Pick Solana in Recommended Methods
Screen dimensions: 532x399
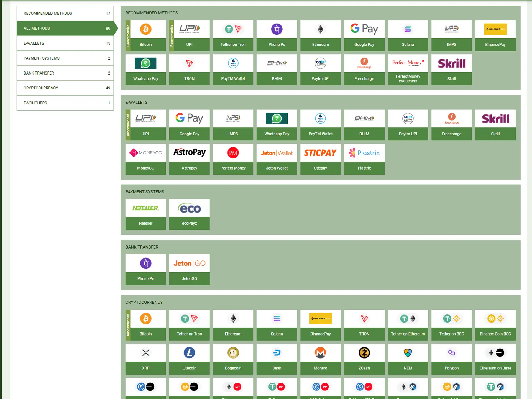click(408, 35)
